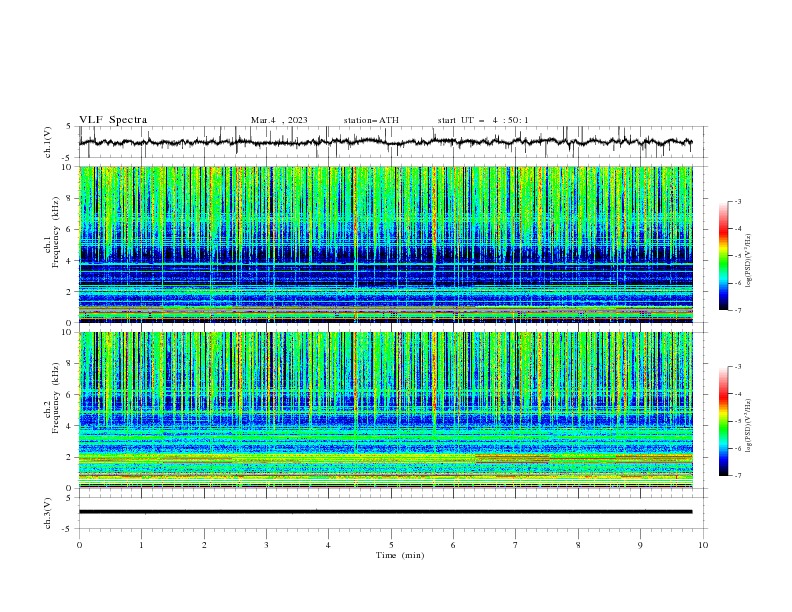Click the "ch.3(V)" axis label
The image size is (792, 612).
pos(48,513)
